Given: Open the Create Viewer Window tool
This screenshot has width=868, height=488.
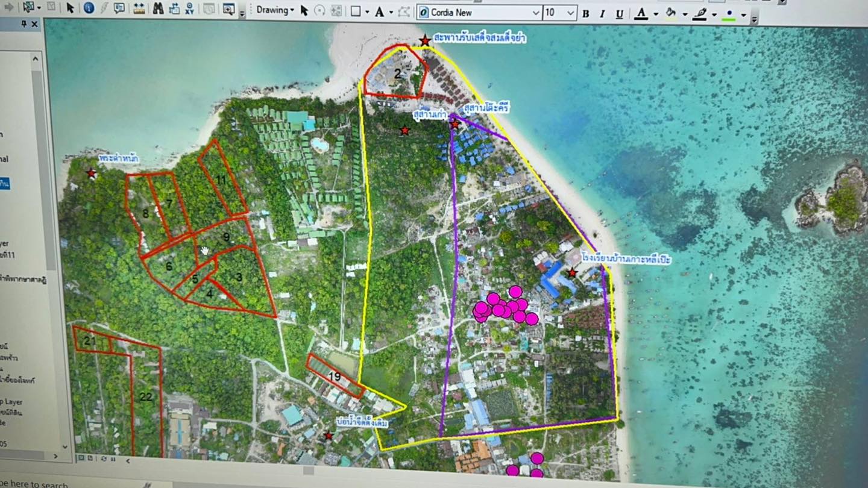Looking at the screenshot, I should (228, 9).
